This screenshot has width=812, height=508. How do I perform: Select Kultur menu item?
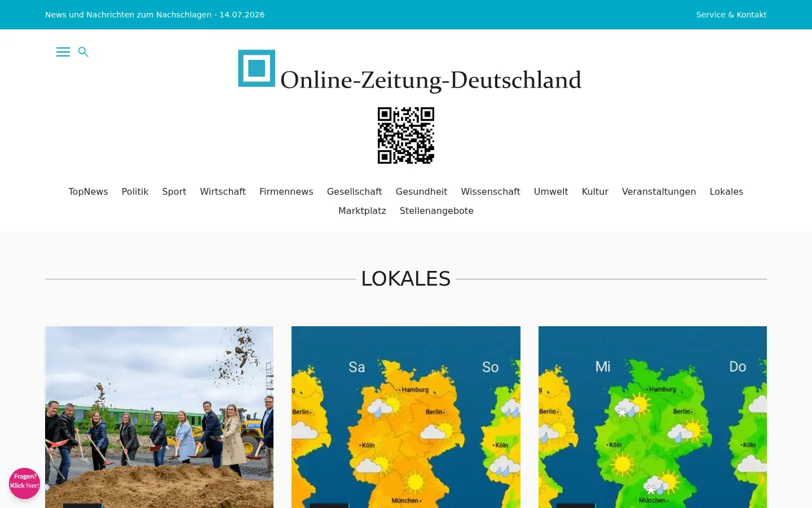[x=595, y=191]
